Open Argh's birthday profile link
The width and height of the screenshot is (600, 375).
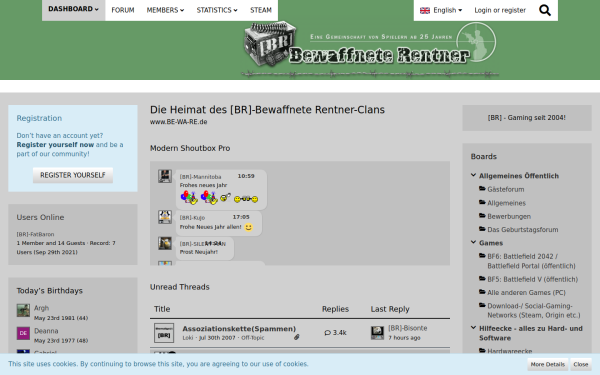[x=41, y=308]
